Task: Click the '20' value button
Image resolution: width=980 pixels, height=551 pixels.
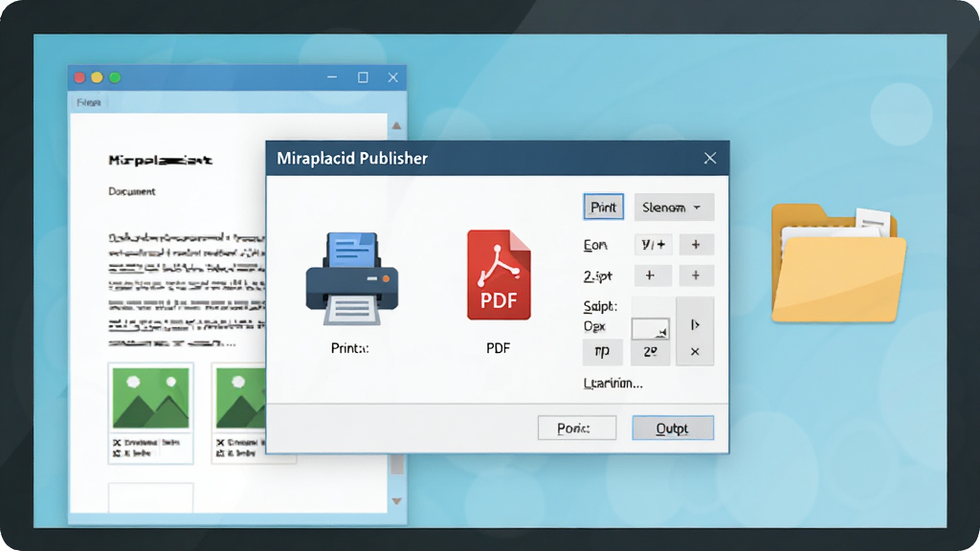Action: tap(650, 352)
